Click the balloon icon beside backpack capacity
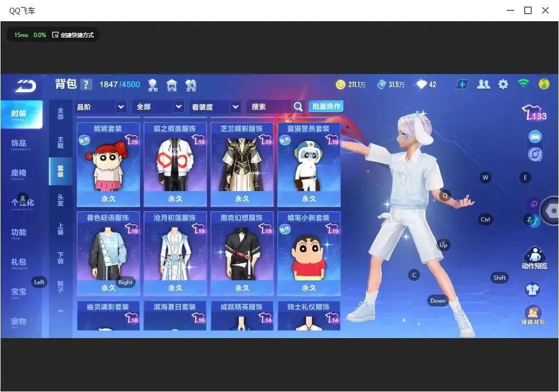This screenshot has height=392, width=559. (153, 85)
